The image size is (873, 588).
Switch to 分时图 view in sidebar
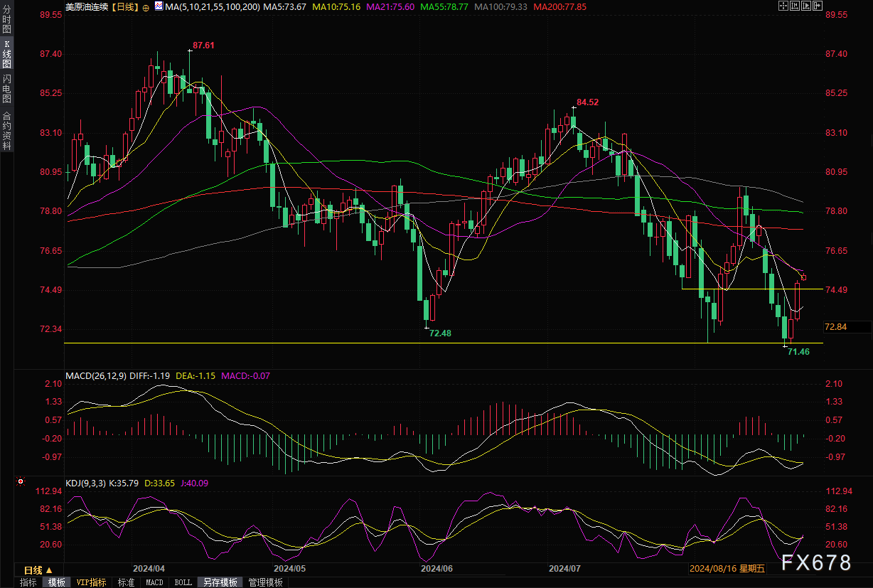(x=6, y=25)
